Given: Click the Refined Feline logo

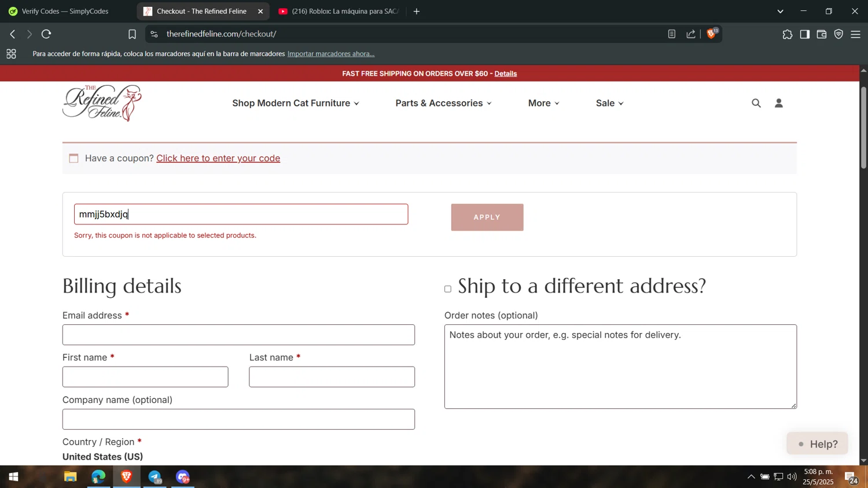Looking at the screenshot, I should click(102, 103).
